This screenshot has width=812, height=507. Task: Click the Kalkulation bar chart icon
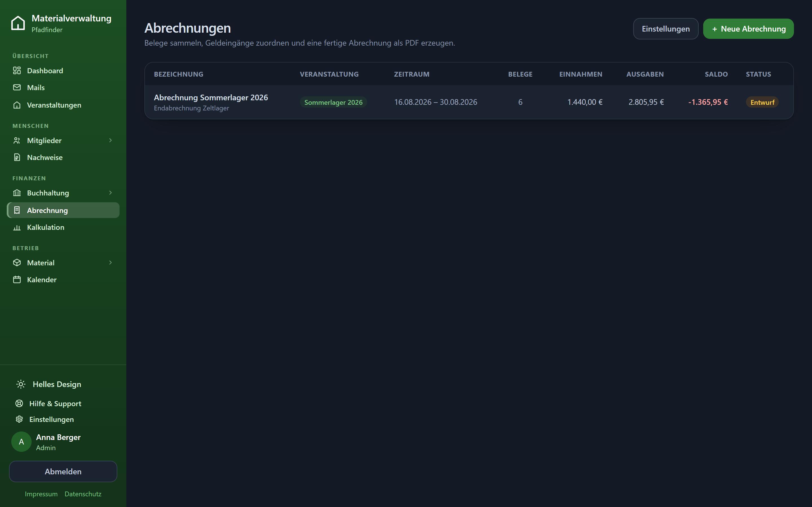pyautogui.click(x=17, y=227)
